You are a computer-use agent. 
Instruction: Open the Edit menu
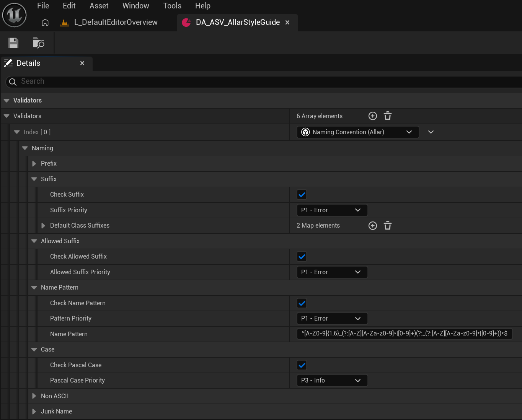pyautogui.click(x=69, y=6)
